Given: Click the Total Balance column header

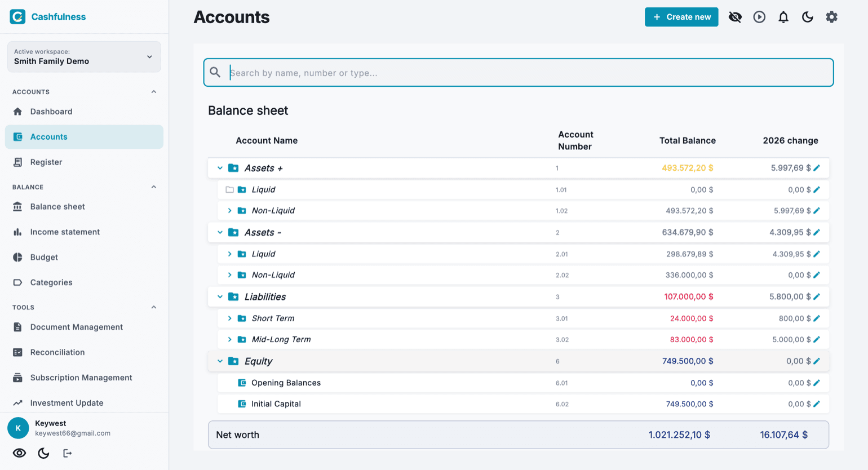Looking at the screenshot, I should tap(688, 140).
